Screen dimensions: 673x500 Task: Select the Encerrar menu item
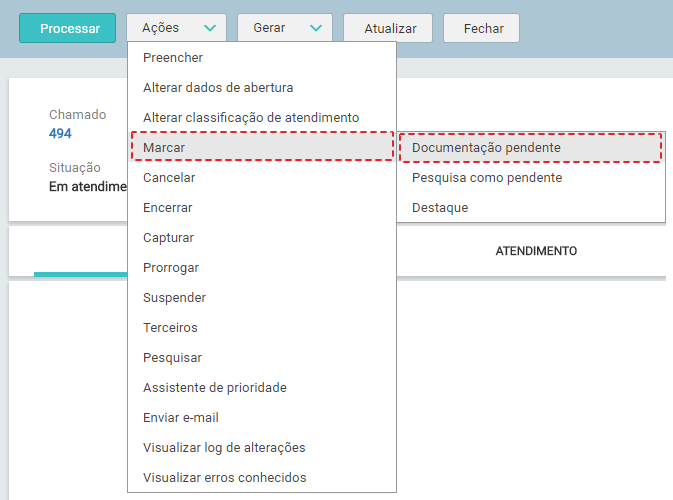coord(262,208)
